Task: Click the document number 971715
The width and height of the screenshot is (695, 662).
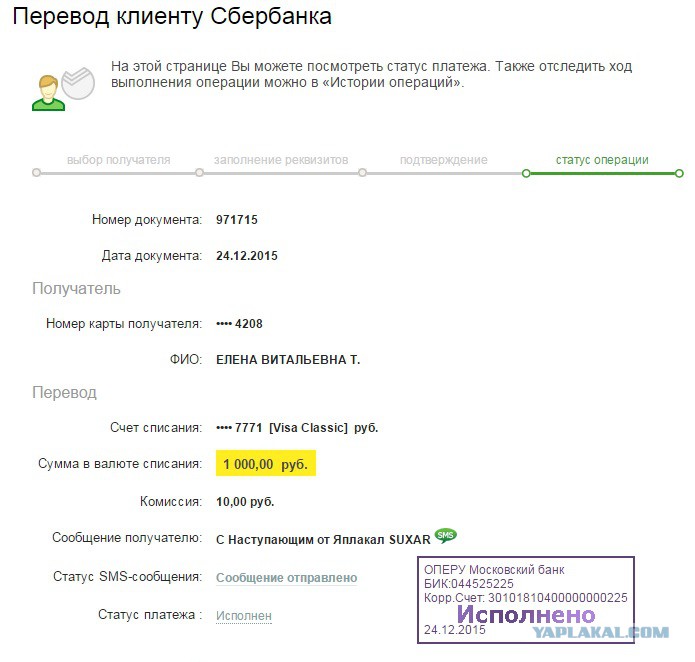Action: 237,220
